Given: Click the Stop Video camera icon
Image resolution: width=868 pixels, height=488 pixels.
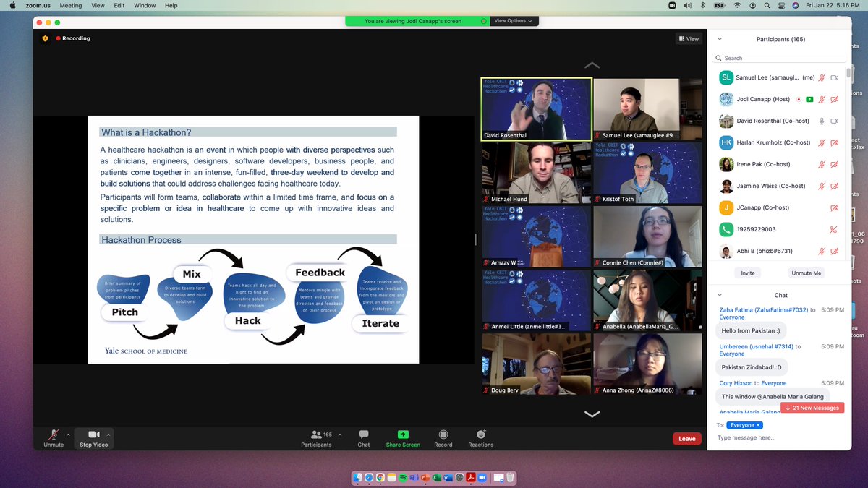Looking at the screenshot, I should pyautogui.click(x=93, y=434).
